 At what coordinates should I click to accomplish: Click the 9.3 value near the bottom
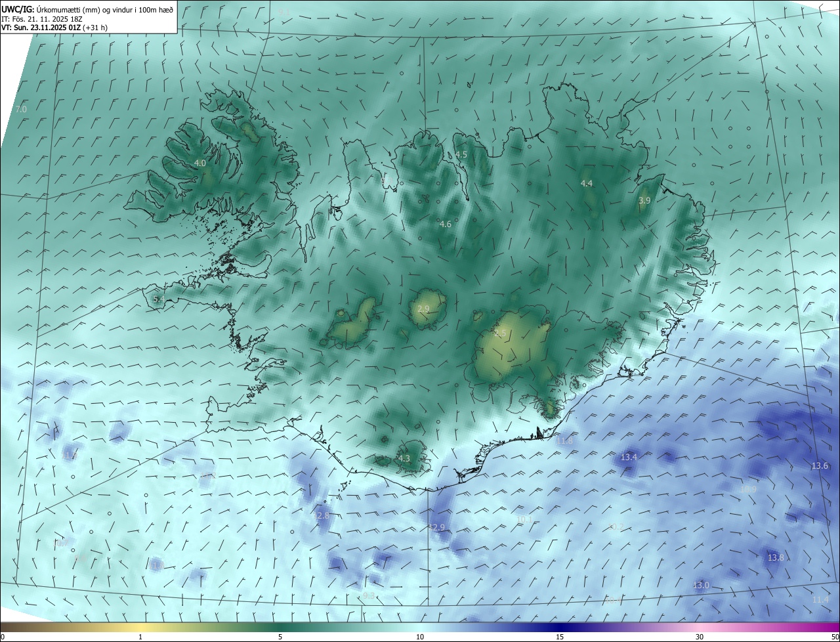point(369,595)
